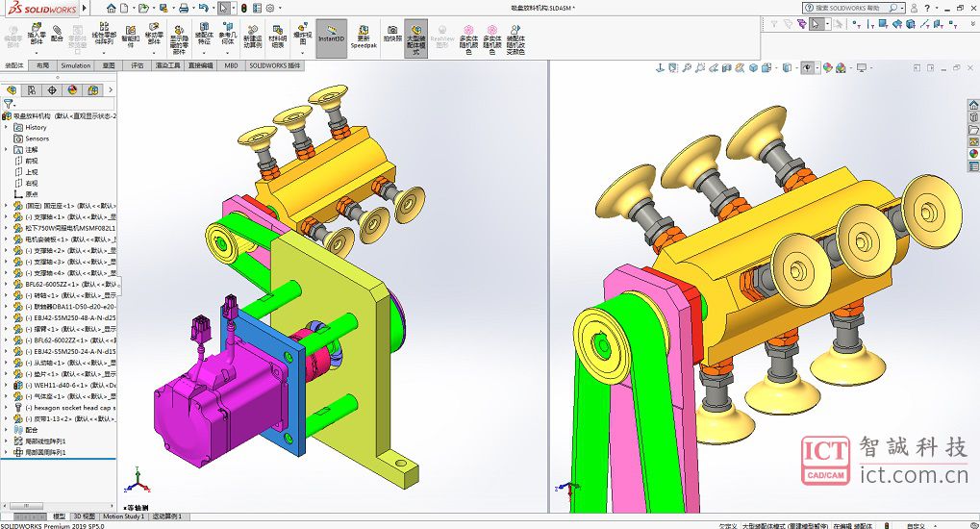The image size is (980, 529).
Task: Click the Snapshot (拍快照) camera tool
Action: click(x=392, y=34)
